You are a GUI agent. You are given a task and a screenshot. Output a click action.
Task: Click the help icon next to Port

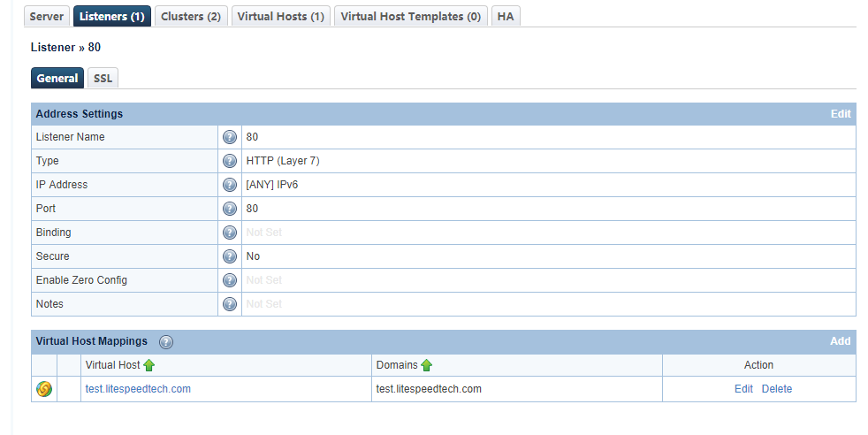tap(230, 208)
